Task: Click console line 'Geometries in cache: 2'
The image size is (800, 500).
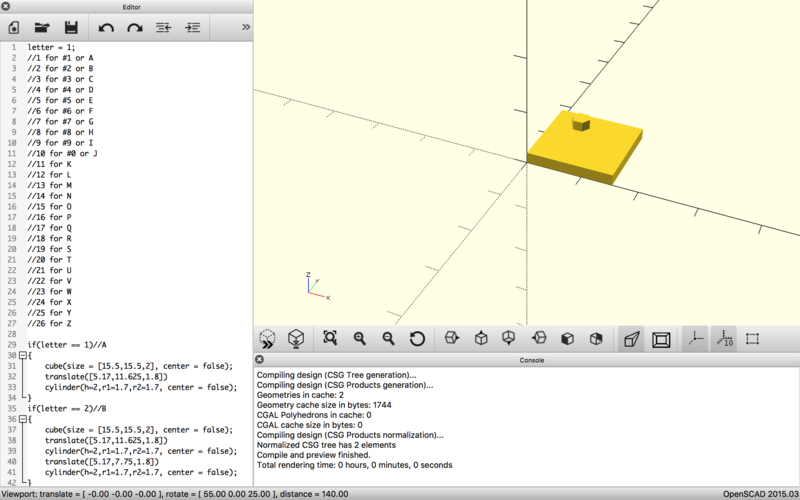Action: click(x=300, y=395)
